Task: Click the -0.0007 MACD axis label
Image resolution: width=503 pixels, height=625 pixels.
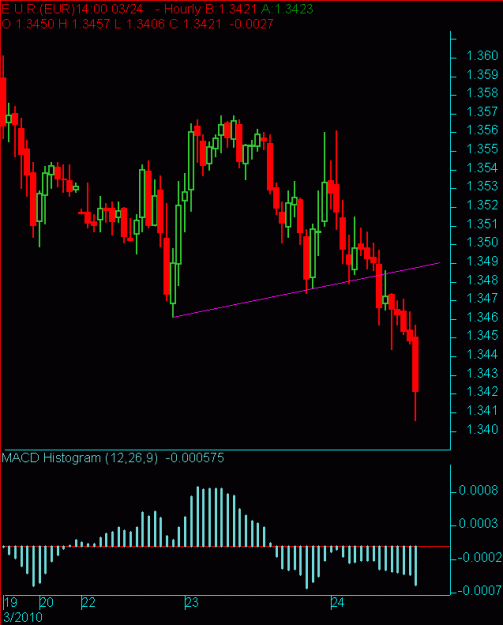Action: [479, 590]
